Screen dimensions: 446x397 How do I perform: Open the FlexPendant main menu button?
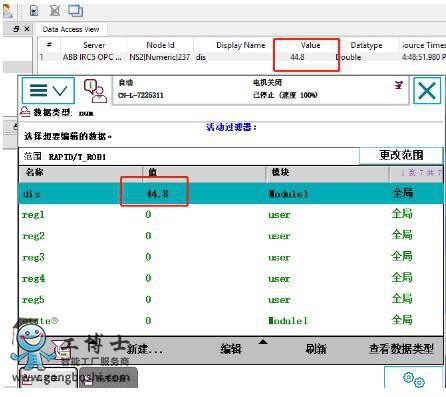(x=48, y=90)
